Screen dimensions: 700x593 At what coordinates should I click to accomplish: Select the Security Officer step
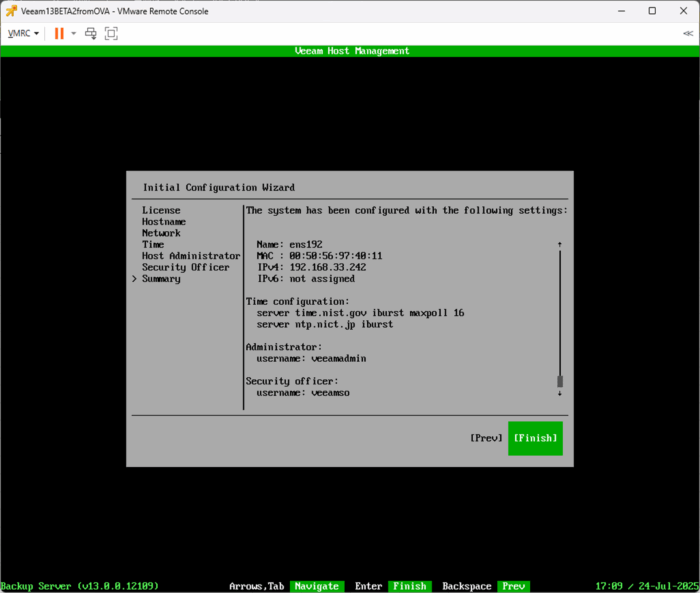coord(186,267)
